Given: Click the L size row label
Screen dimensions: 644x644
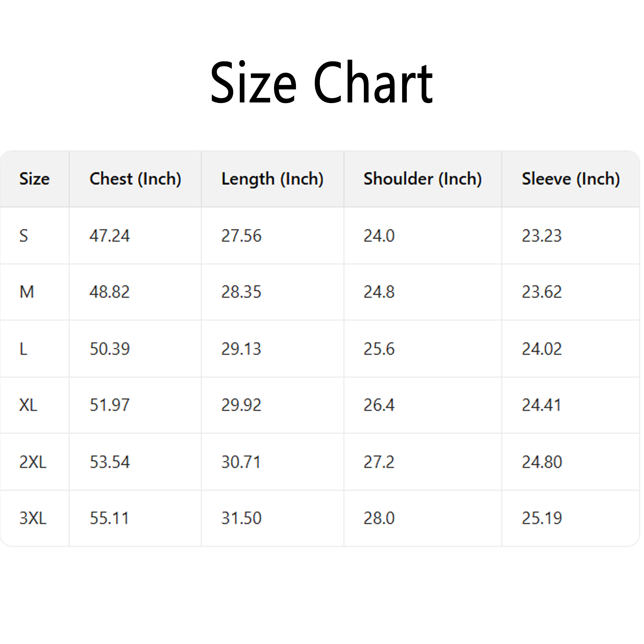Looking at the screenshot, I should 23,349.
